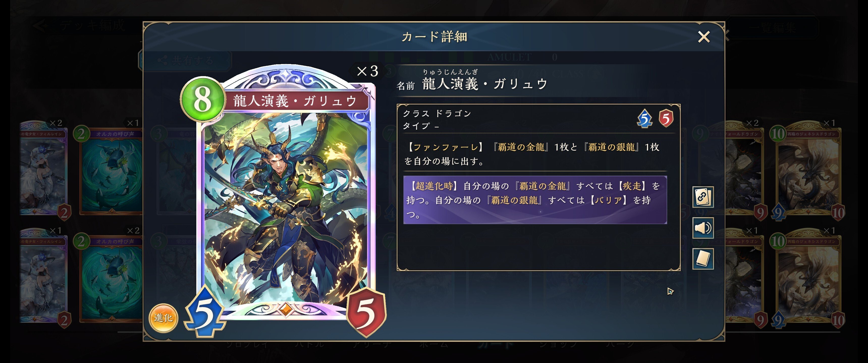The width and height of the screenshot is (868, 363).
Task: Open flavor text page icon
Action: click(703, 259)
